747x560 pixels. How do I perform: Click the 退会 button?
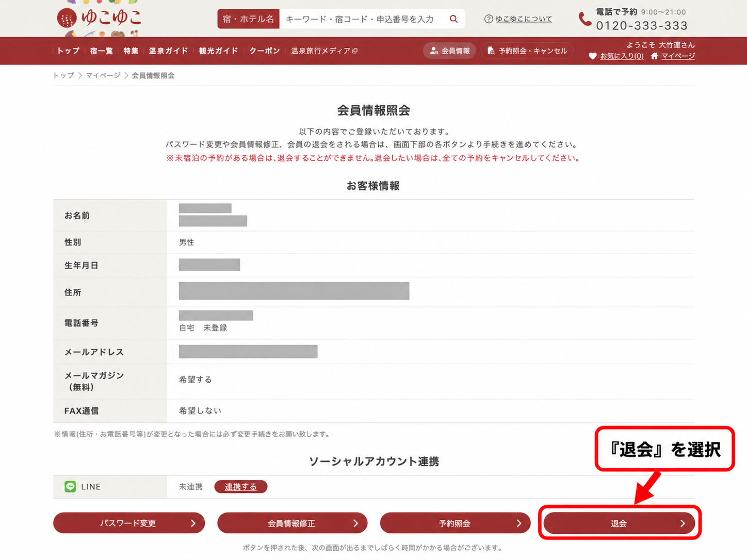point(619,523)
